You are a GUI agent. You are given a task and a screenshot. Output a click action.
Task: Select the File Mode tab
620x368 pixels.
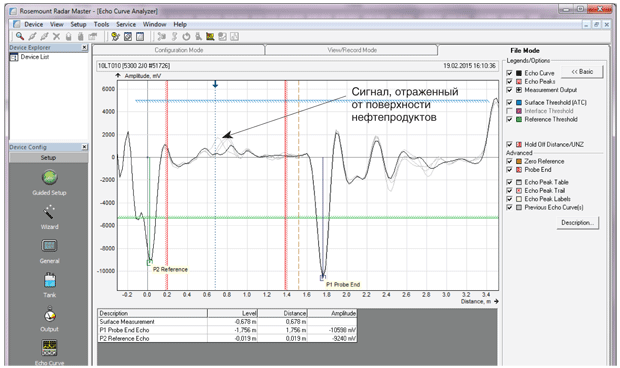tap(525, 51)
